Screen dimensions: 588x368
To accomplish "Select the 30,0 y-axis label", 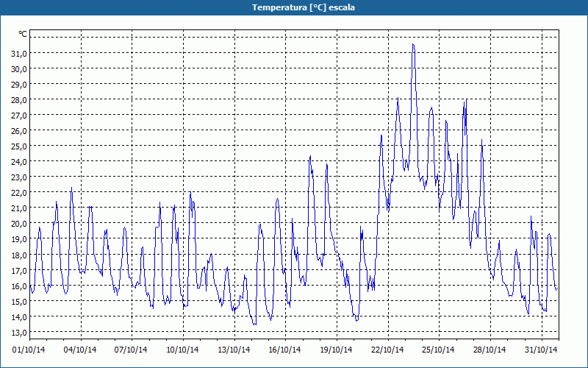I will [19, 69].
